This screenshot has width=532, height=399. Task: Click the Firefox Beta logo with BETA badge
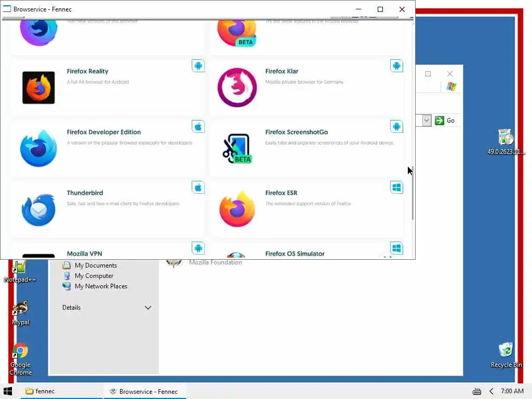[237, 33]
